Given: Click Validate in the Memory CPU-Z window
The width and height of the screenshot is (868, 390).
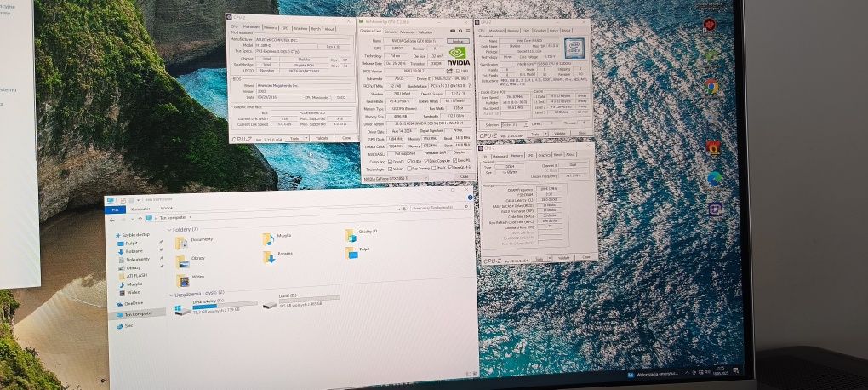Looking at the screenshot, I should point(563,258).
